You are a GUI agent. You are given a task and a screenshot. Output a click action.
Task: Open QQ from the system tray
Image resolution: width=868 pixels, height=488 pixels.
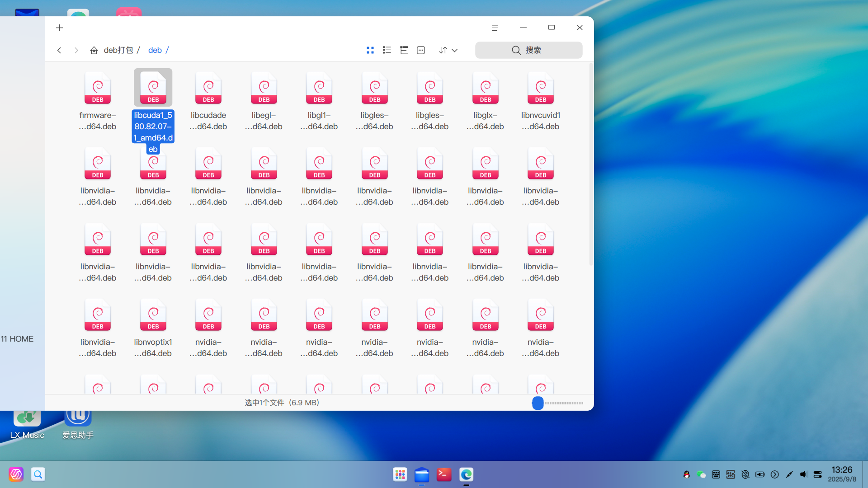pyautogui.click(x=687, y=474)
